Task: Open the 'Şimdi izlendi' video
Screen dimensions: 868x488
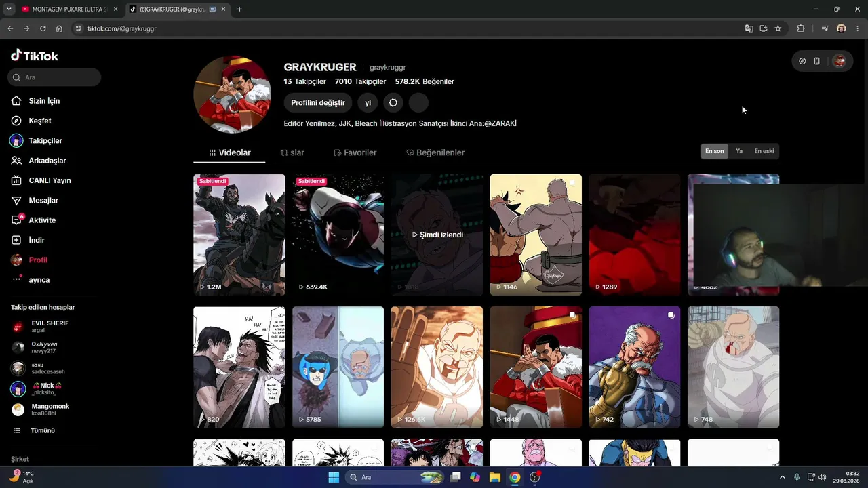Action: click(x=437, y=235)
